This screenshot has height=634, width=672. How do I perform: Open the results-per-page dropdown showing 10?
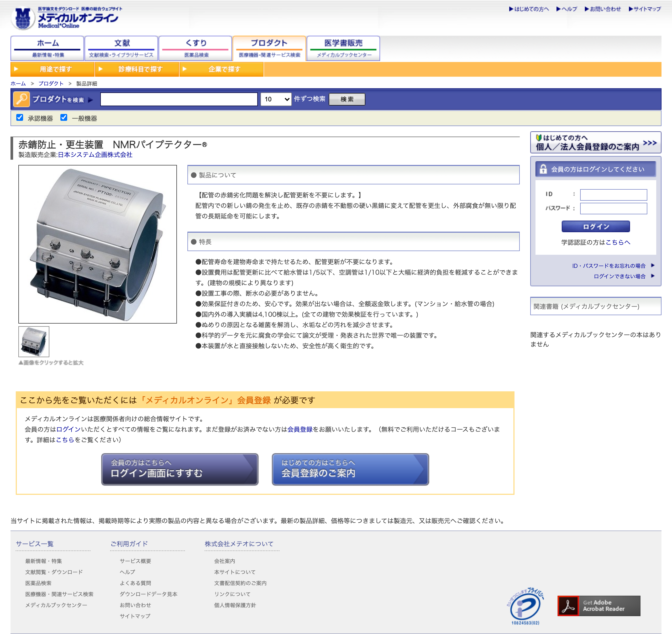tap(276, 100)
